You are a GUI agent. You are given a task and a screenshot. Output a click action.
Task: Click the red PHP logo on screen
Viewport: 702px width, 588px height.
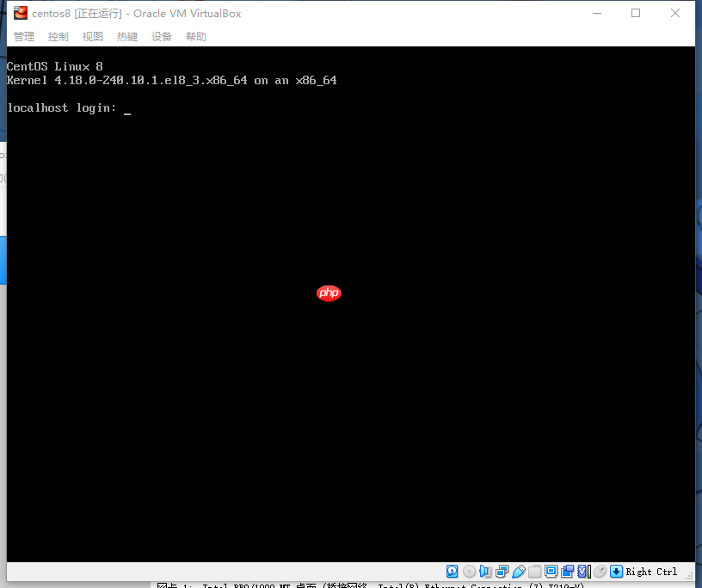point(329,293)
